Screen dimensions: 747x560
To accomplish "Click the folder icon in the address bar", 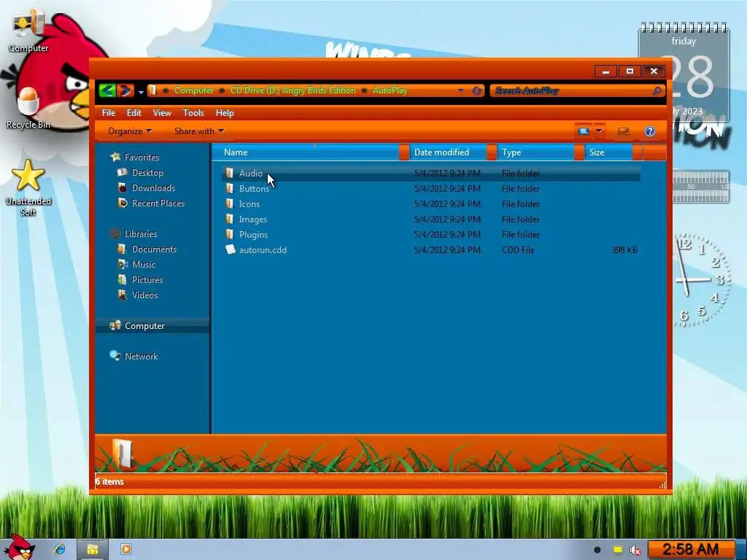I will coord(152,90).
